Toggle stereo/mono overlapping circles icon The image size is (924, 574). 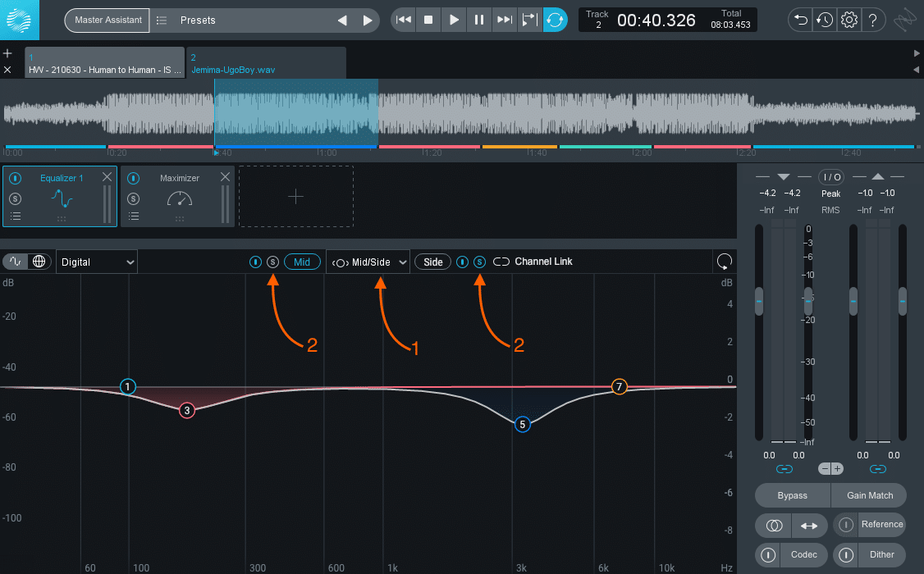click(774, 526)
